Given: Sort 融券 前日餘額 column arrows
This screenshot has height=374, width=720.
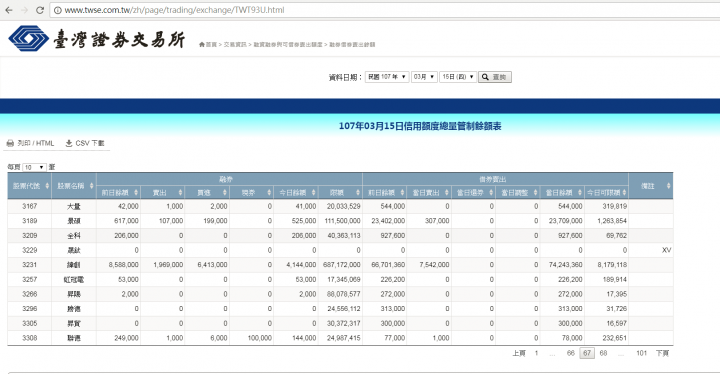Looking at the screenshot, I should (136, 193).
